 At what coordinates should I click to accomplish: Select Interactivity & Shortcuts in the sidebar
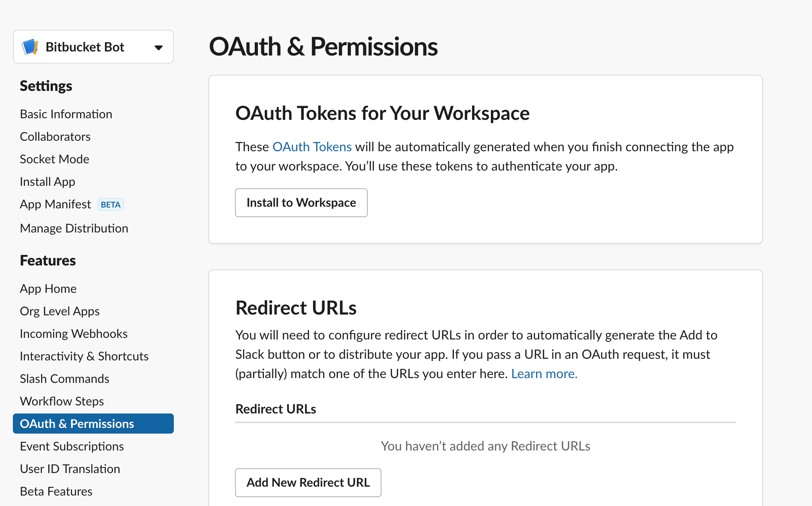click(84, 356)
